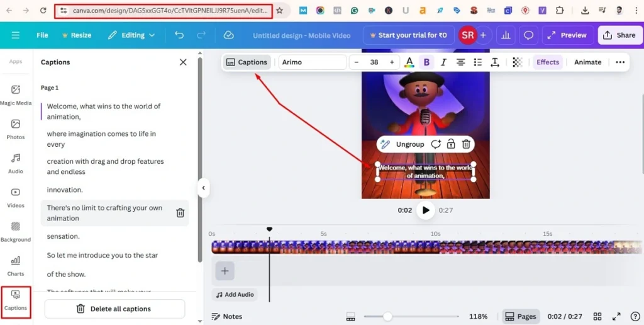Screen dimensions: 644x325
Task: Click the video clip in timeline
Action: tap(426, 247)
